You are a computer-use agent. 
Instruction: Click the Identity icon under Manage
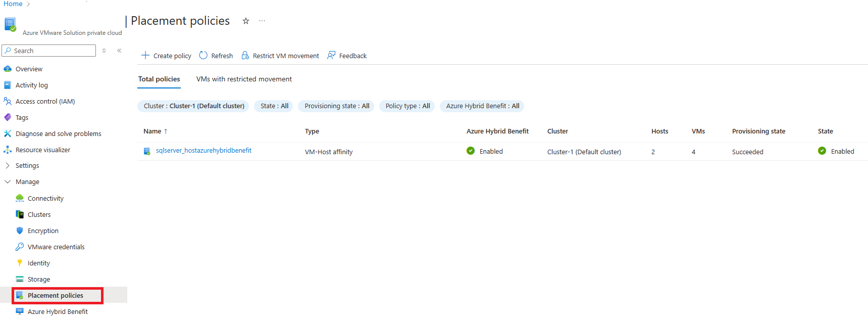(x=20, y=263)
